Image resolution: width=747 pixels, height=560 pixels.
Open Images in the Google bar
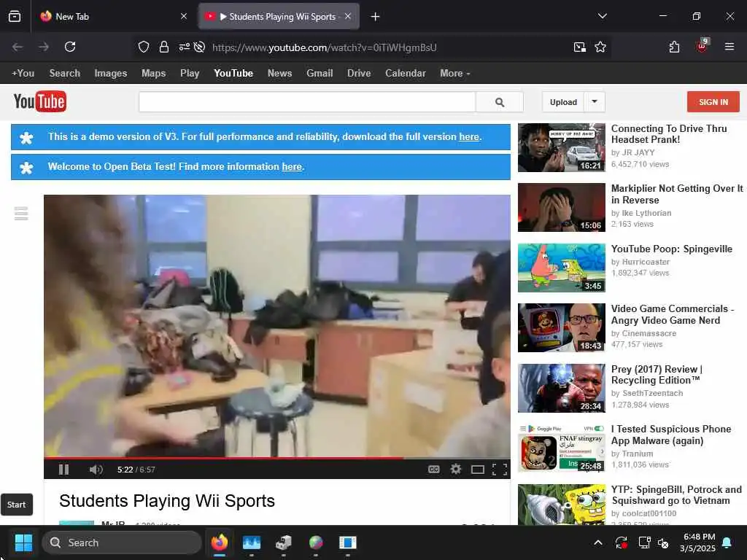pyautogui.click(x=111, y=74)
